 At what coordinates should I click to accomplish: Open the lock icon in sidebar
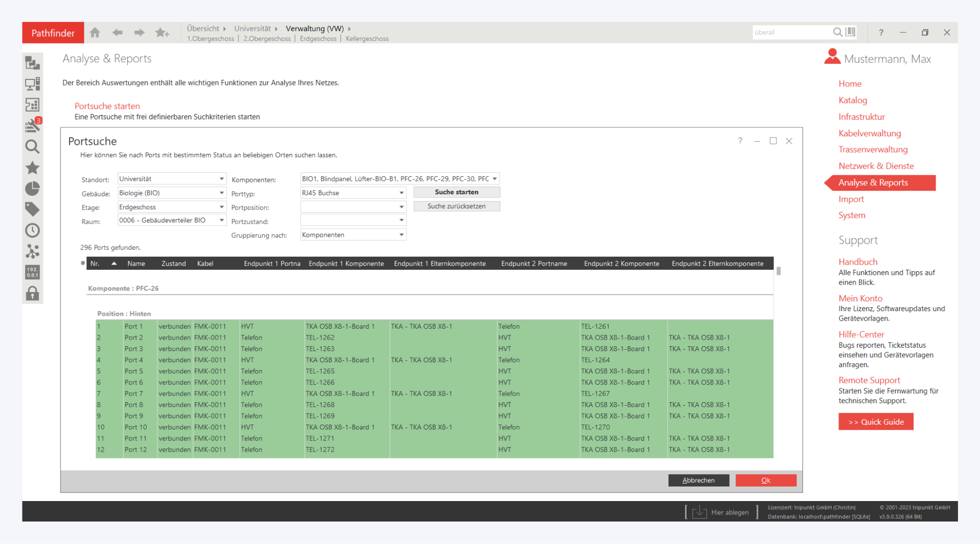click(x=32, y=293)
